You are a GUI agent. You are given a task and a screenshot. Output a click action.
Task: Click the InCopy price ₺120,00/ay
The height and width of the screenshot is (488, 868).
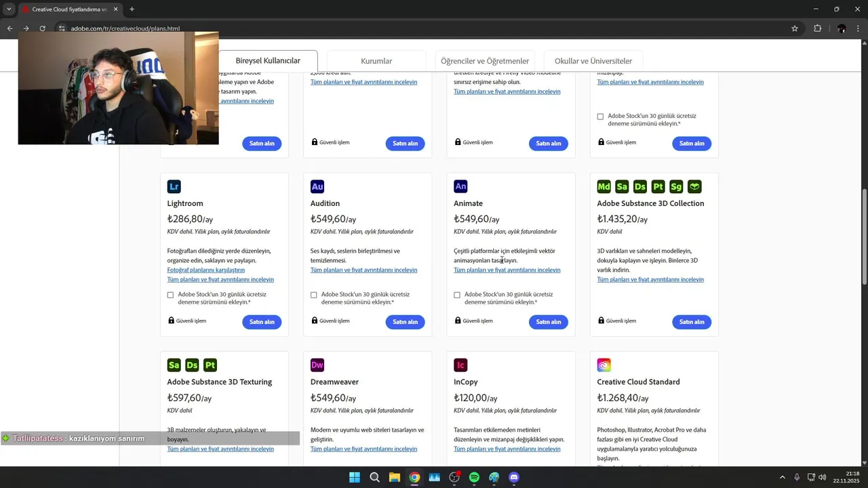pyautogui.click(x=475, y=398)
